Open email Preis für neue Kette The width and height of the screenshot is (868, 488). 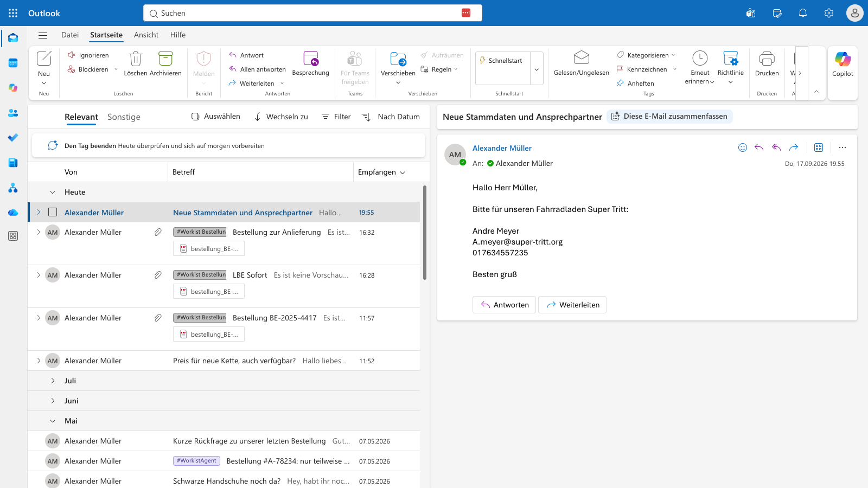click(225, 361)
